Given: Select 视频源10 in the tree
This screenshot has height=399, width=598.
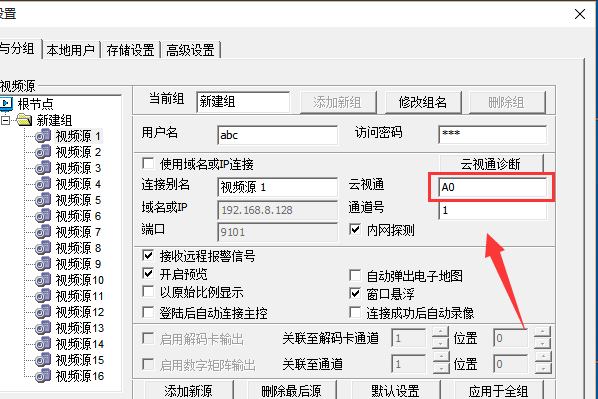Looking at the screenshot, I should pos(80,280).
